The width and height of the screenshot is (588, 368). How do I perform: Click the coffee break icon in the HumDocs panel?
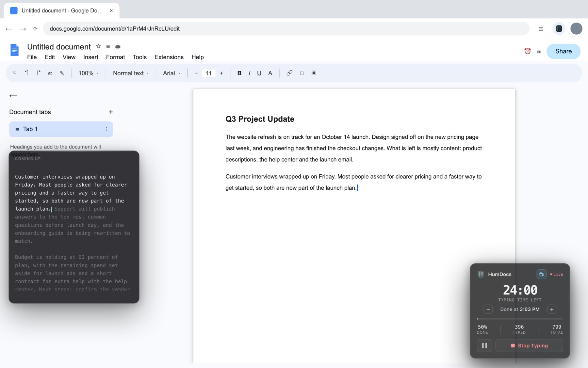(x=541, y=274)
